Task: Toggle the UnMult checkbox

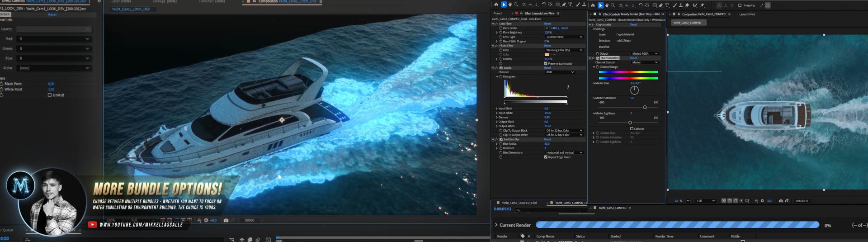Action: pos(50,95)
